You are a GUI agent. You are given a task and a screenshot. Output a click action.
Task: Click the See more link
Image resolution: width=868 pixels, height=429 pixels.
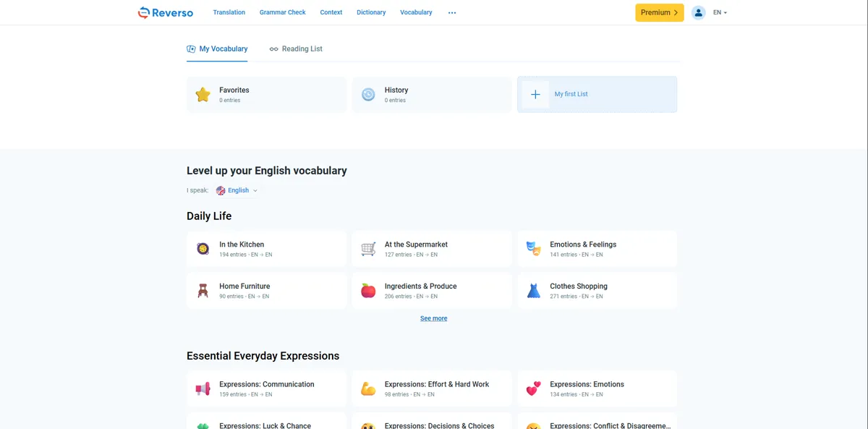pos(433,318)
